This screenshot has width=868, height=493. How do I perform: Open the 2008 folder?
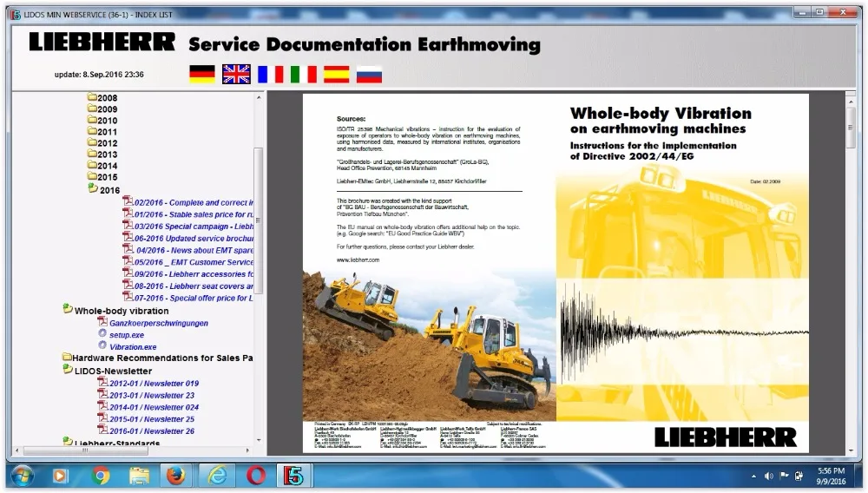(x=102, y=98)
